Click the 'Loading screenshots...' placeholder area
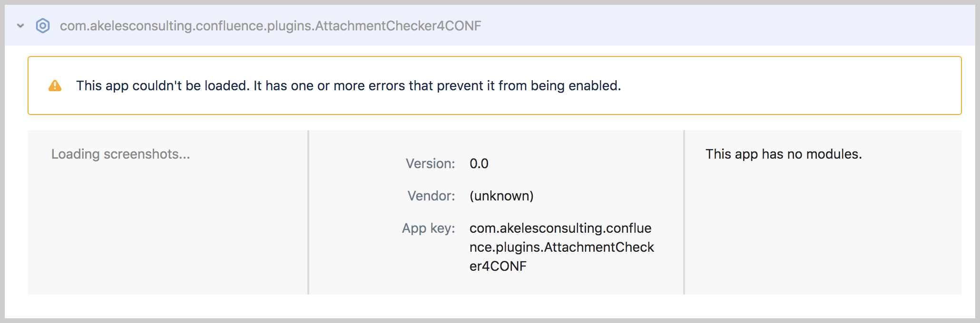 121,154
